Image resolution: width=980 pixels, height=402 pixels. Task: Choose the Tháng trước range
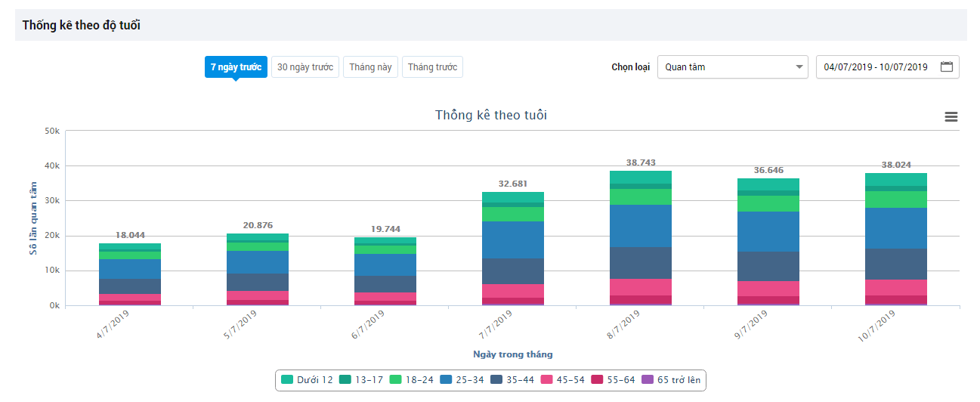pos(432,67)
